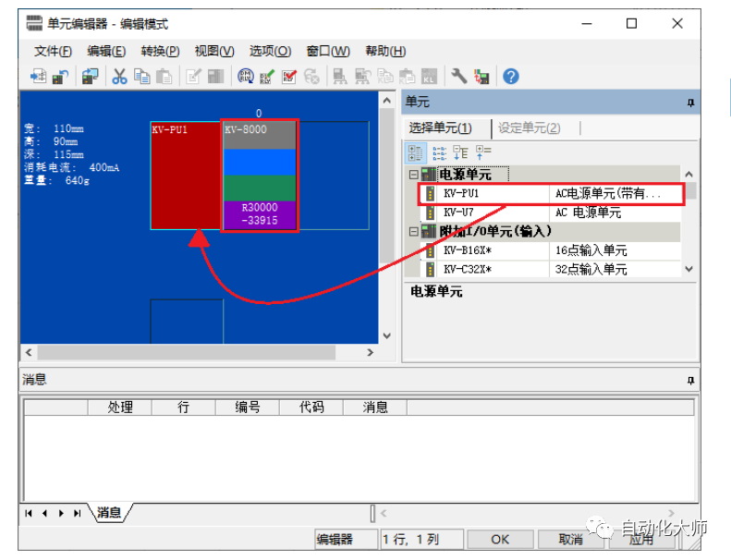
Task: Click the 取消 button
Action: click(x=570, y=540)
